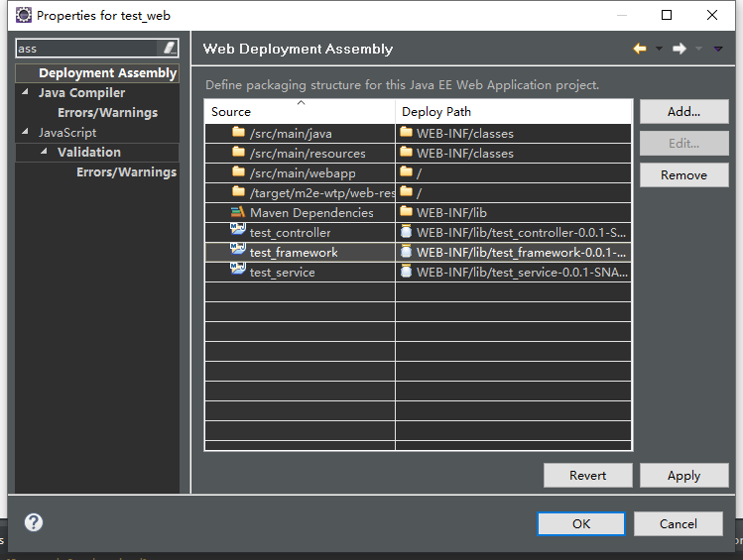
Task: Dismiss the dialog with Cancel
Action: pos(679,524)
